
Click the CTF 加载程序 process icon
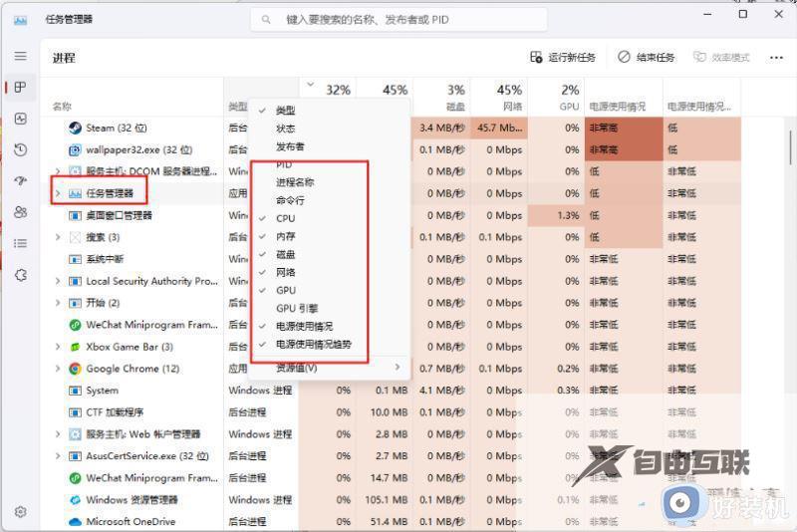pos(75,412)
